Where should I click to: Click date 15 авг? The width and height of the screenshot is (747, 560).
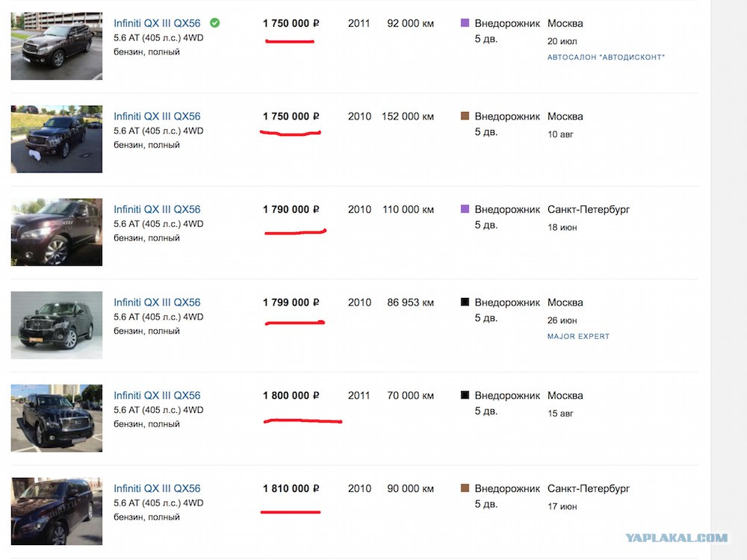coord(560,414)
